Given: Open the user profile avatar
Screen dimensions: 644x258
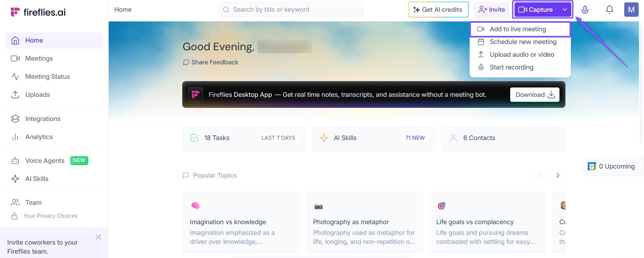Looking at the screenshot, I should pyautogui.click(x=631, y=10).
